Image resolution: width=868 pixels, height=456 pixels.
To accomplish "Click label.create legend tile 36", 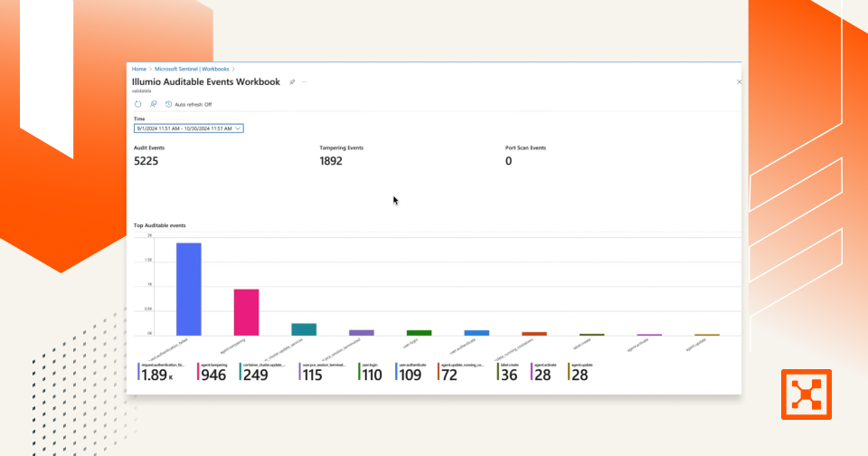I will tap(507, 373).
